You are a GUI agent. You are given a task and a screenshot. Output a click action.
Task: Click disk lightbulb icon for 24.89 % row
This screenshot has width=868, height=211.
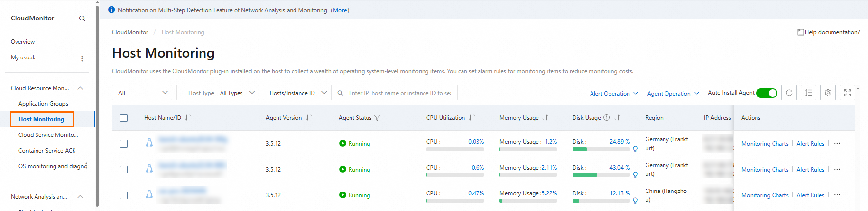click(x=635, y=149)
